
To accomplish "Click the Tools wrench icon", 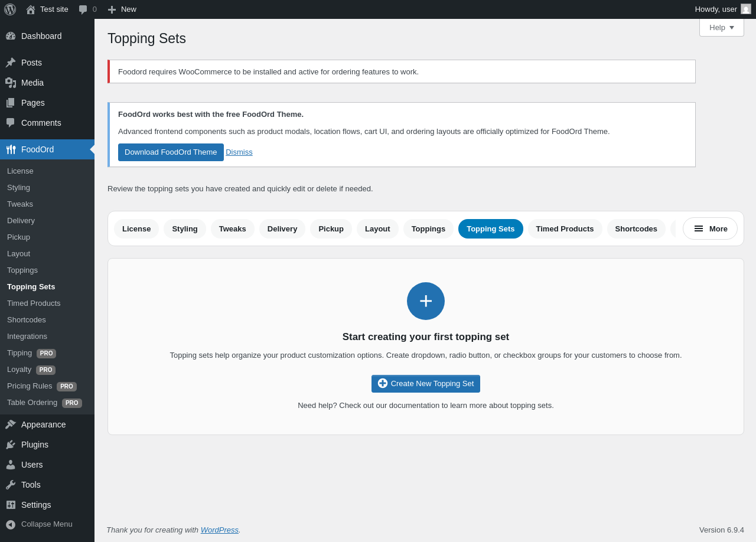I will (11, 485).
